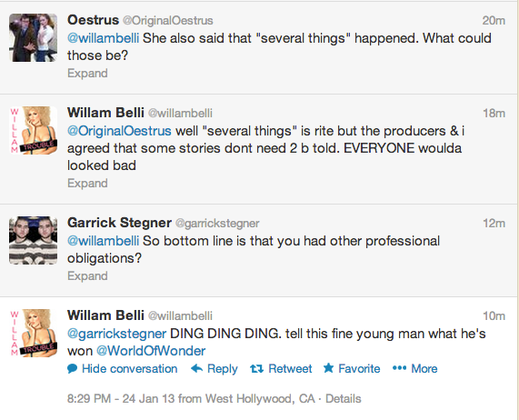Open Oestrus profile avatar
Viewport: 519px width, 420px height.
[x=33, y=38]
